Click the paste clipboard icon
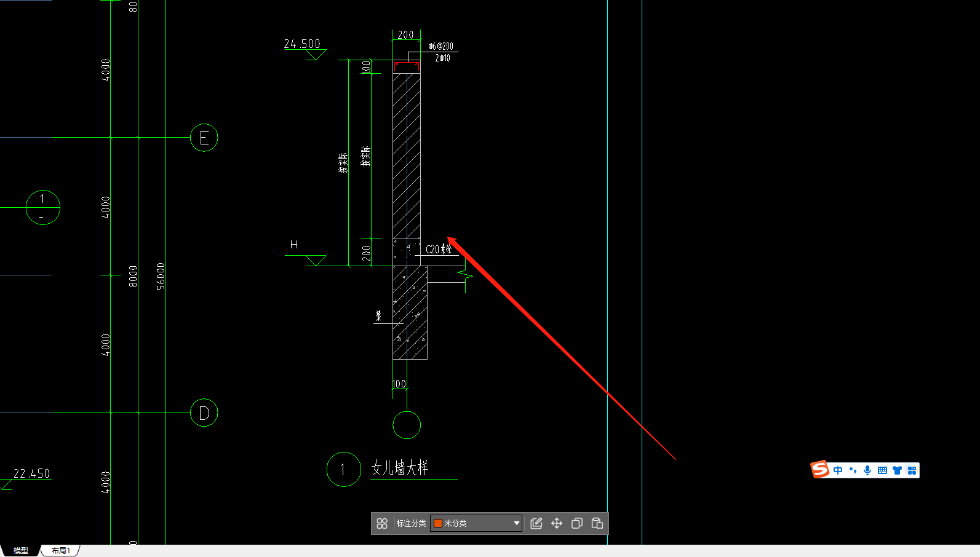 [x=597, y=523]
